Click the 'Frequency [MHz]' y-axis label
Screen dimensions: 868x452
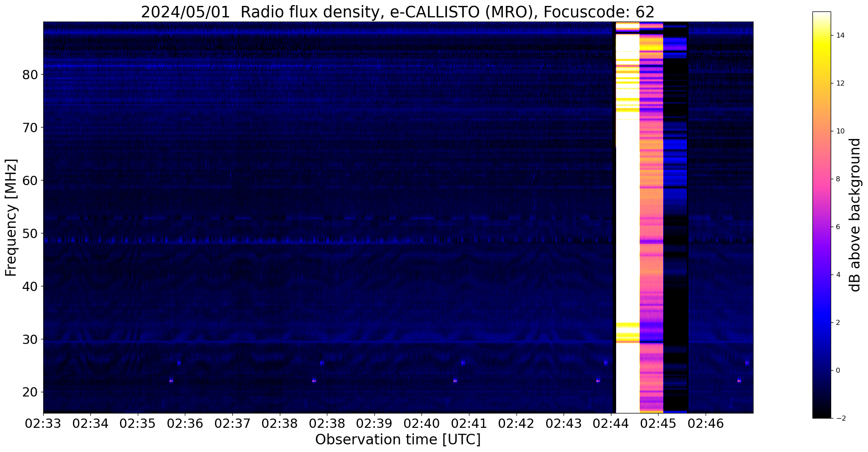11,218
